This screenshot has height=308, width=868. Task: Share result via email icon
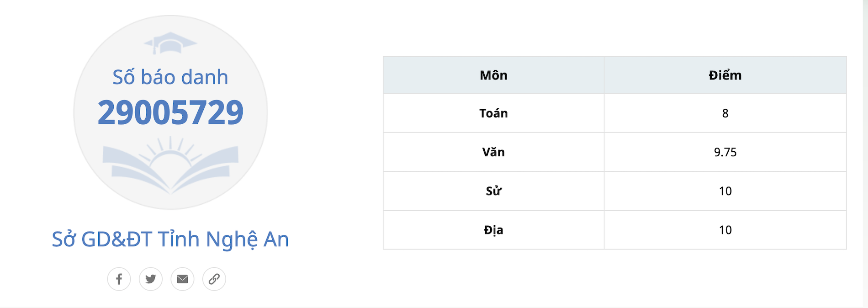point(182,279)
